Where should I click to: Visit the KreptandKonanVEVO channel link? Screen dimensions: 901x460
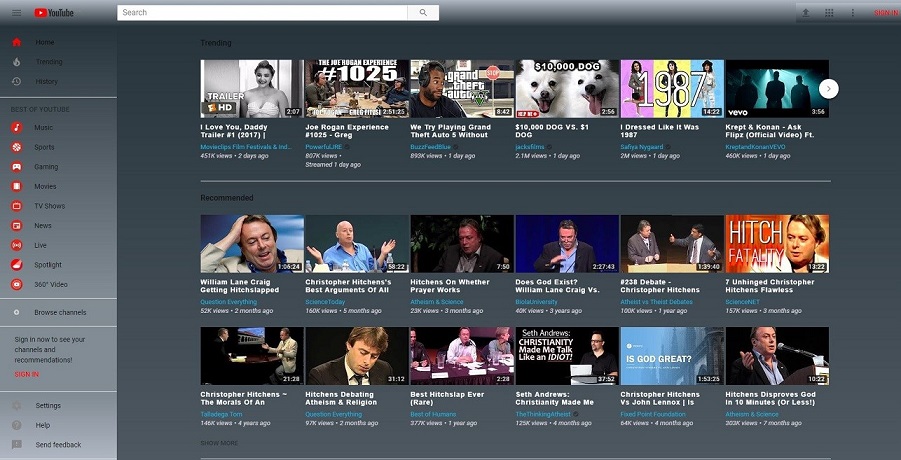pos(755,147)
